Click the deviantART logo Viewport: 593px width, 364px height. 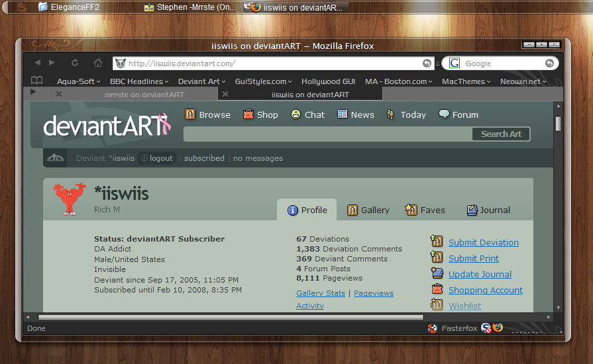click(x=107, y=125)
